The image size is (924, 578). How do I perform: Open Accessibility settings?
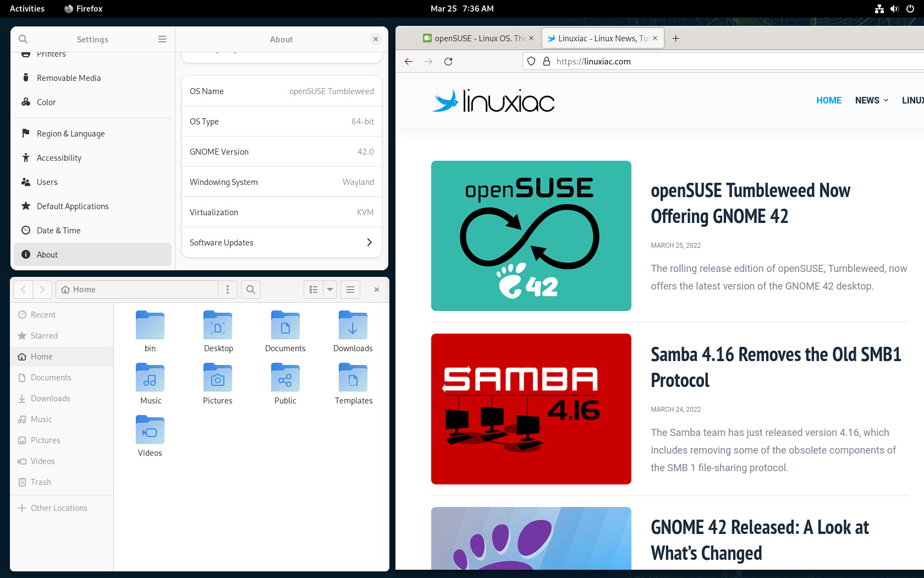92,158
